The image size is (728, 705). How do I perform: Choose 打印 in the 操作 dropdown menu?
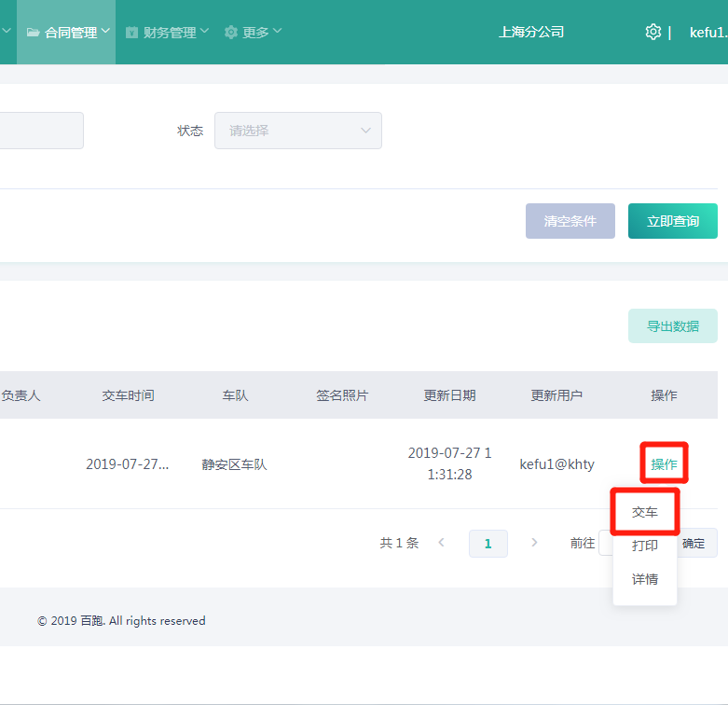644,546
